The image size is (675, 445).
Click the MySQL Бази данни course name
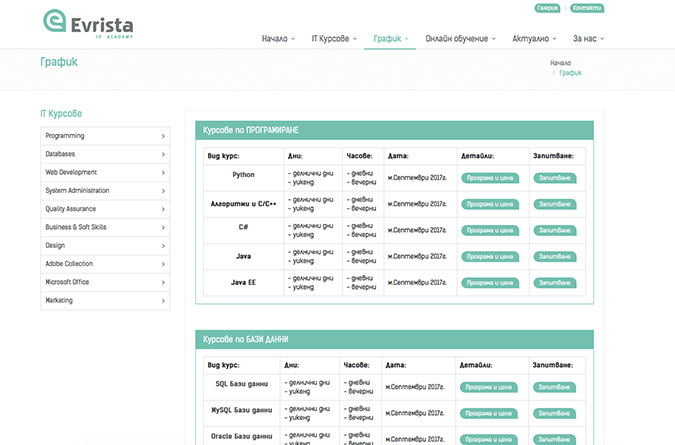click(242, 410)
